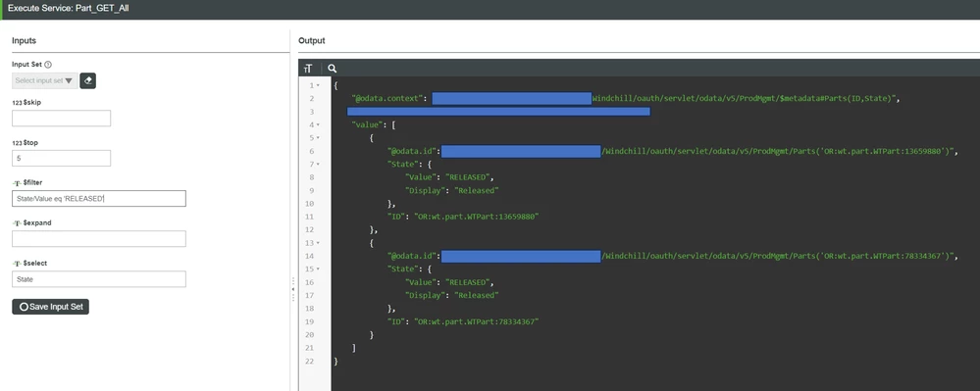Click the Input Set label
This screenshot has width=980, height=391.
click(26, 65)
